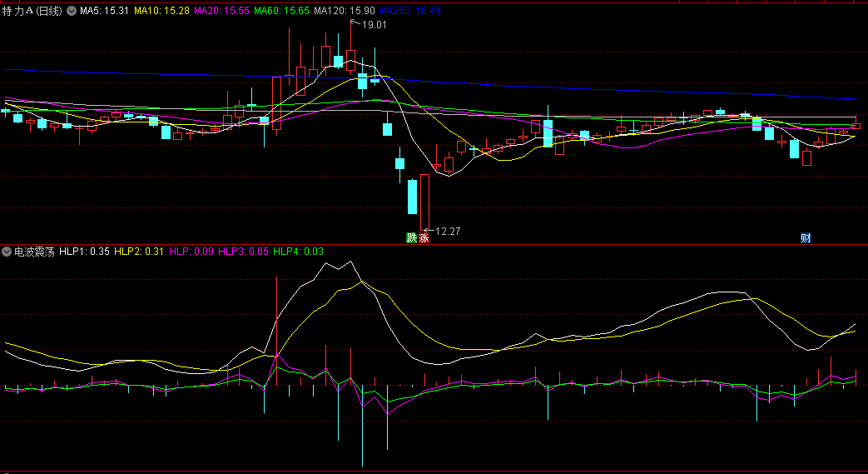Screen dimensions: 868x474
Task: Select the MA5: 15.31 label
Action: coord(105,11)
